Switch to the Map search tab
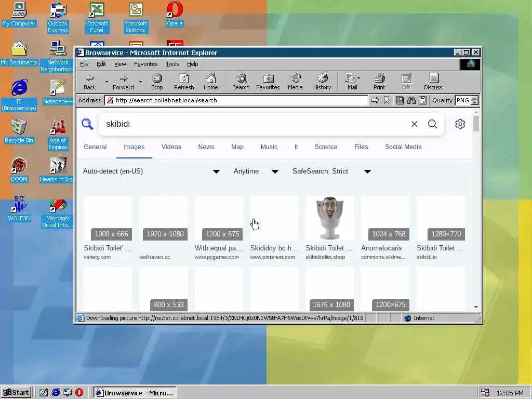Viewport: 532px width, 399px height. 237,147
